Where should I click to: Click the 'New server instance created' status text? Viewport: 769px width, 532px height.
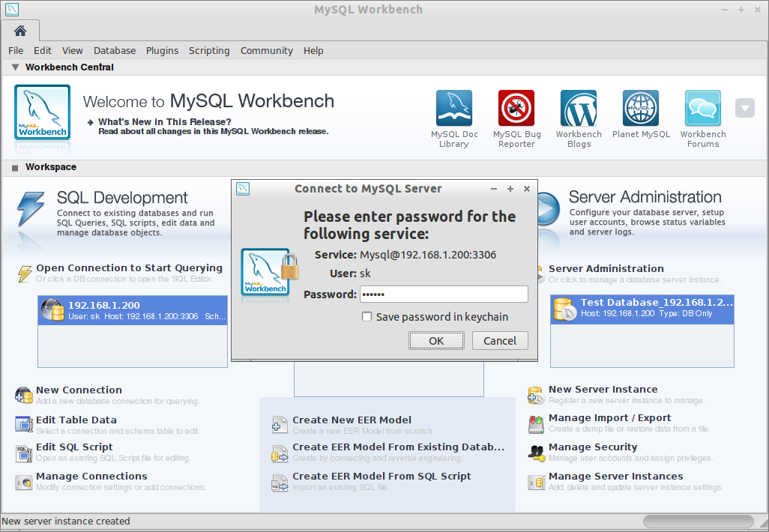click(66, 521)
